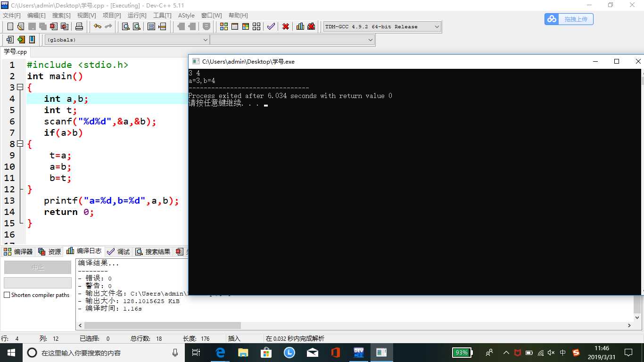Screen dimensions: 644x362
Task: Click the Debug checkmark toolbar icon
Action: [x=271, y=26]
